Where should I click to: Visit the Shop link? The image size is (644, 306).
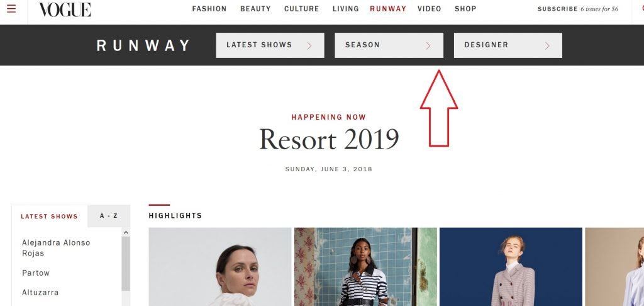tap(465, 9)
